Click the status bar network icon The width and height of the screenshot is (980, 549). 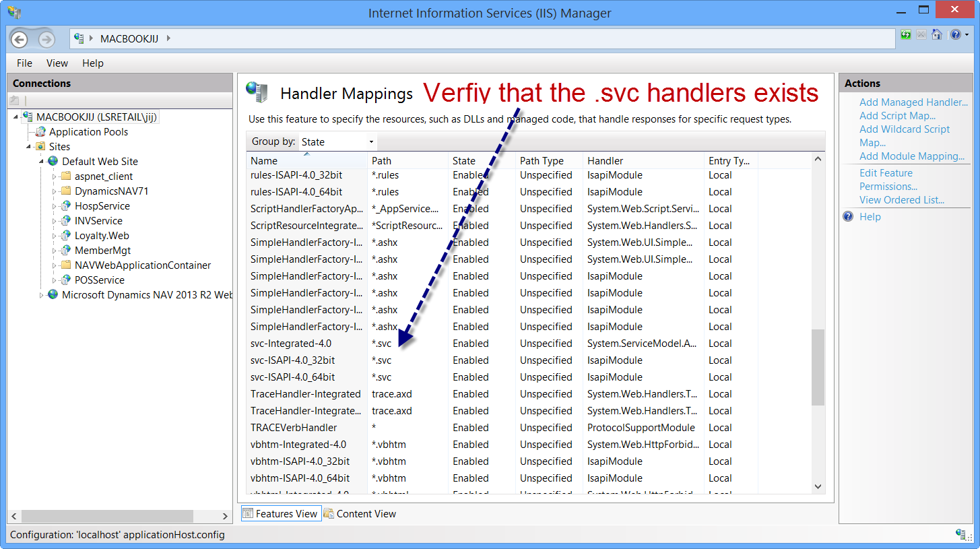coord(961,534)
